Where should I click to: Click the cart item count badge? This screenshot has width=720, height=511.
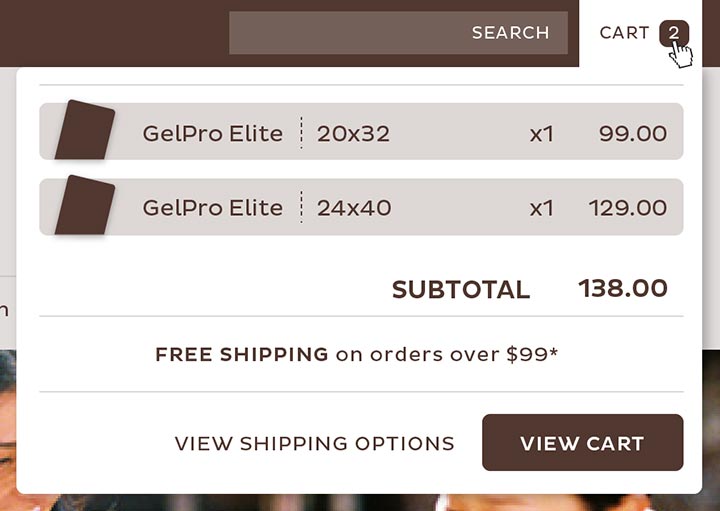point(674,33)
